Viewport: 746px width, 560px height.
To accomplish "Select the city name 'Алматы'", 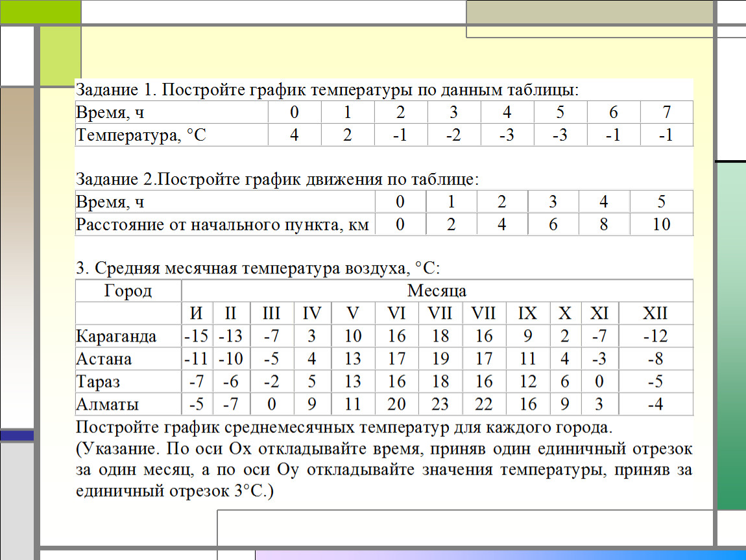I will [x=108, y=404].
